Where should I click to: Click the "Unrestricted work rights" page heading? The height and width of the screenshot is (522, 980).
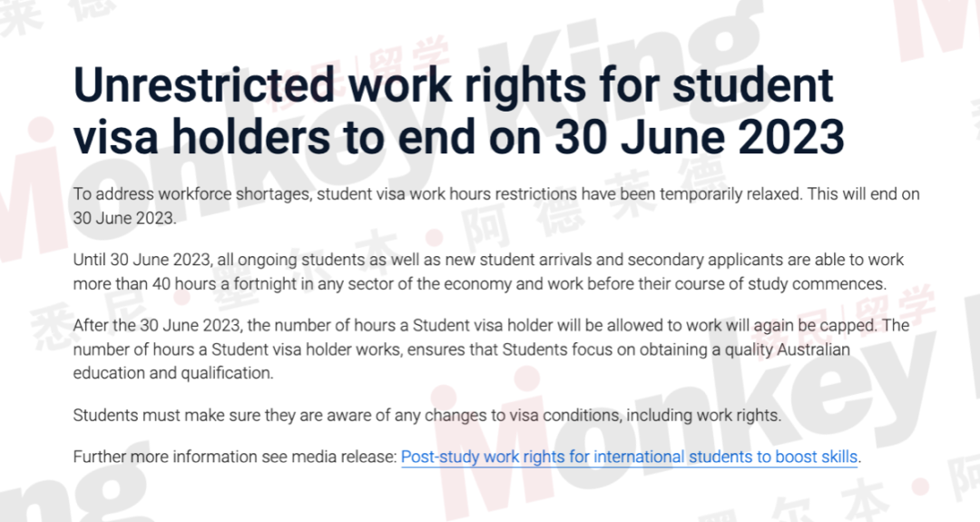[x=459, y=111]
